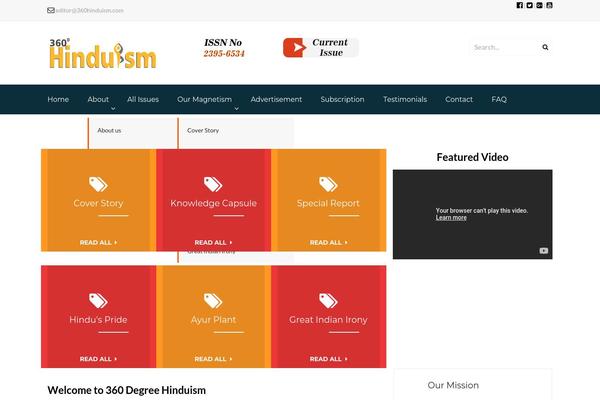Click the ISSN No 2395-6534 text
The width and height of the screenshot is (600, 400).
tap(223, 48)
